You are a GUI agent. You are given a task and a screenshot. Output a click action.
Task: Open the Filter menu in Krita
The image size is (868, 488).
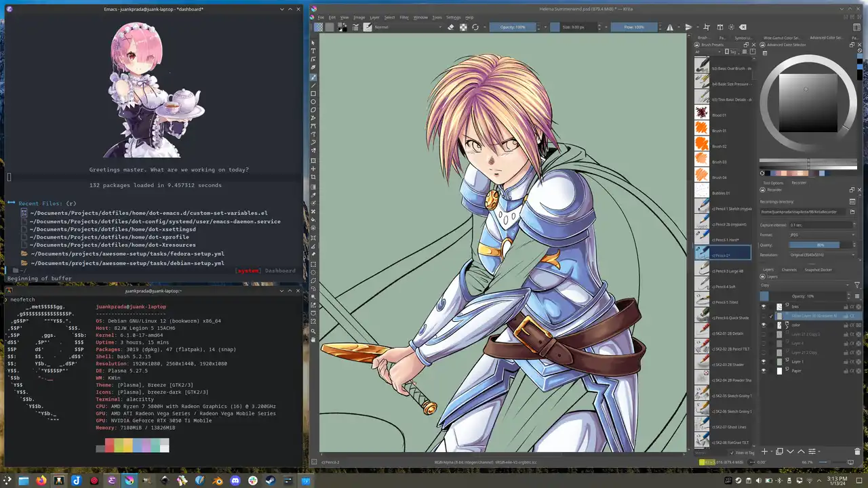[404, 17]
